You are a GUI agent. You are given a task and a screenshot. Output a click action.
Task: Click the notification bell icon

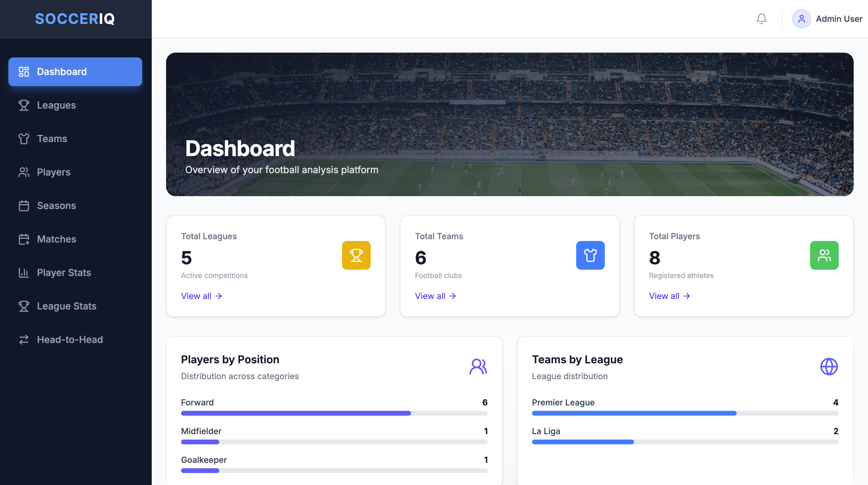761,19
